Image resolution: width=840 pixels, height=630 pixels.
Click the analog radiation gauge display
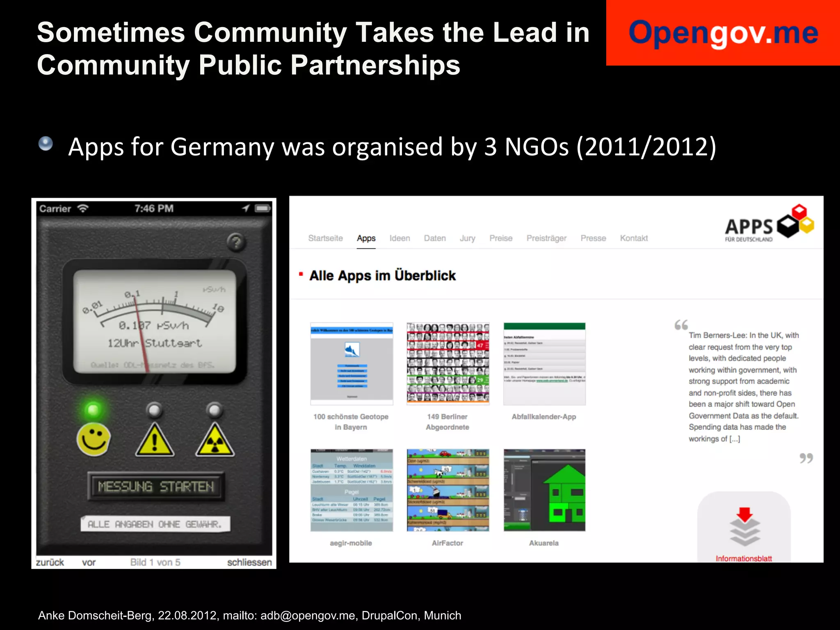point(155,322)
